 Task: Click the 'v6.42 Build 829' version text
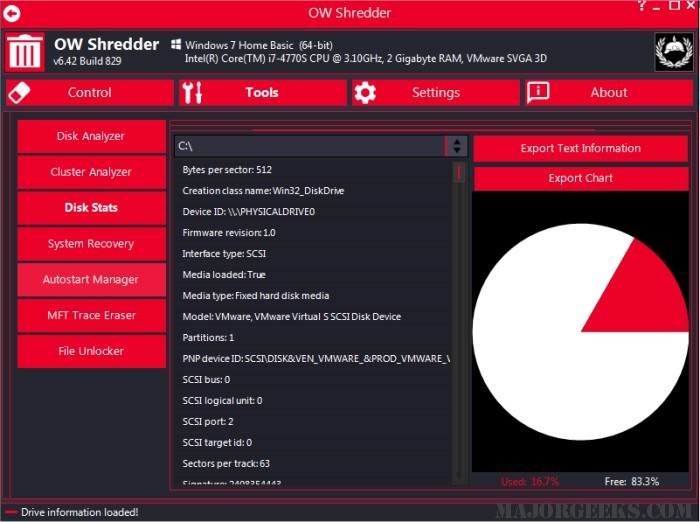tap(87, 61)
